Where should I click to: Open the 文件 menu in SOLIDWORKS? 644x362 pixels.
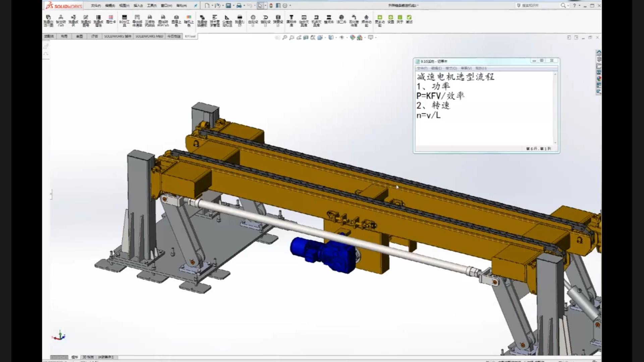pos(96,6)
